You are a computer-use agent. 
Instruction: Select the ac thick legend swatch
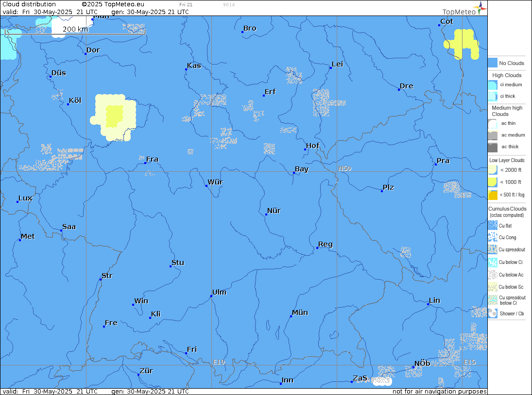pos(493,147)
